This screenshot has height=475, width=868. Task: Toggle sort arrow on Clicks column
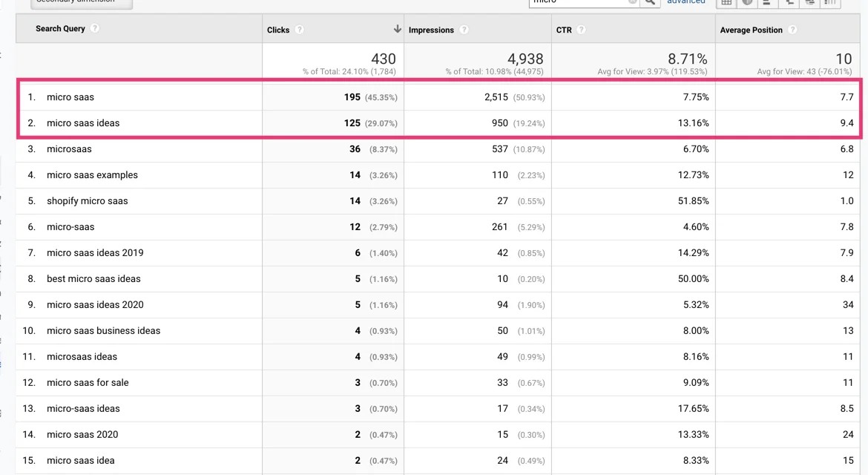(397, 30)
